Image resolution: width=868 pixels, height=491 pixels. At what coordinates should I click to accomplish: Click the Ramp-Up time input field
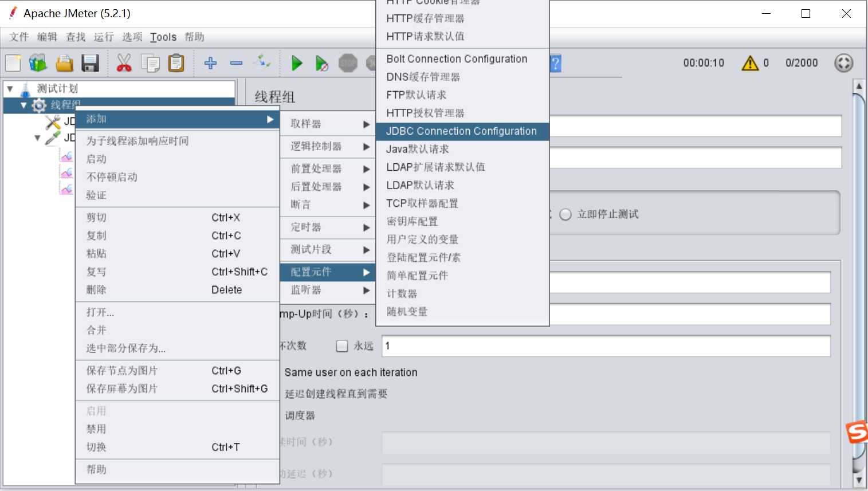690,314
